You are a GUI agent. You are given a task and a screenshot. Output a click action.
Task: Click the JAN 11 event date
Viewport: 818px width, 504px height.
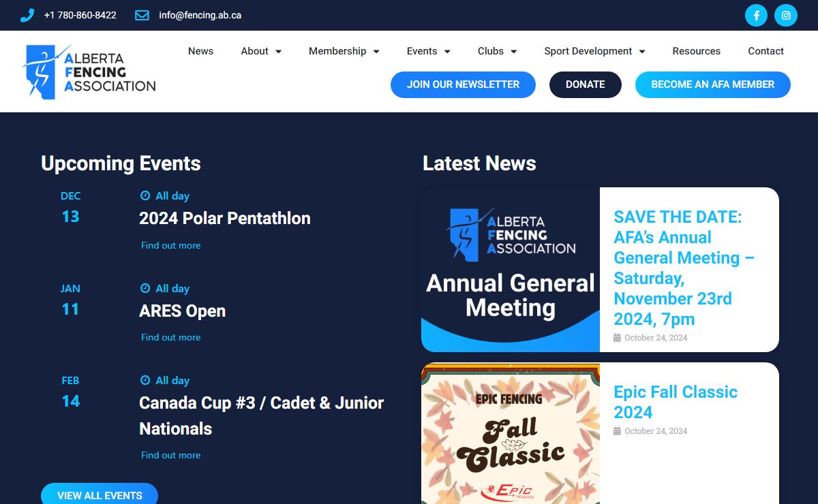coord(70,300)
